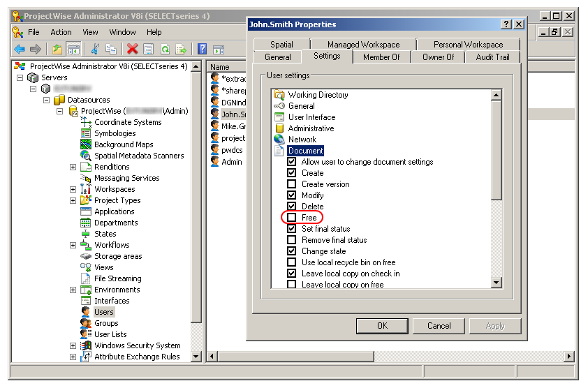Collapse the Datasources tree node
The height and width of the screenshot is (388, 588).
47,100
